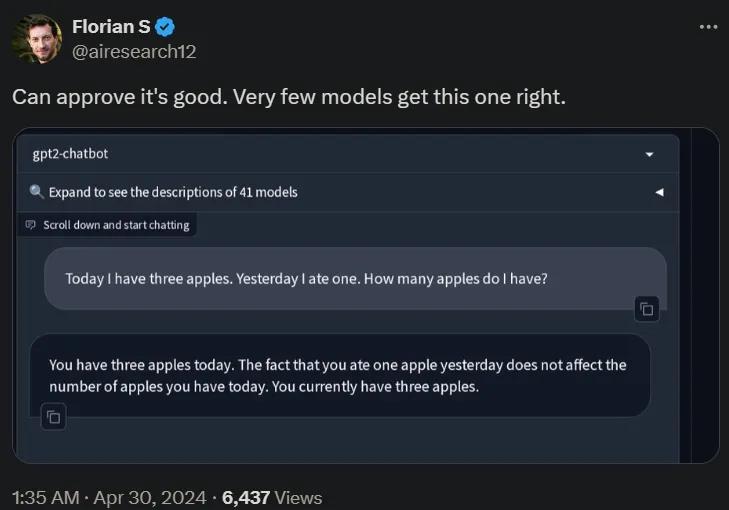Select the 'Scroll down and start chatting' label
The image size is (729, 510).
click(116, 225)
